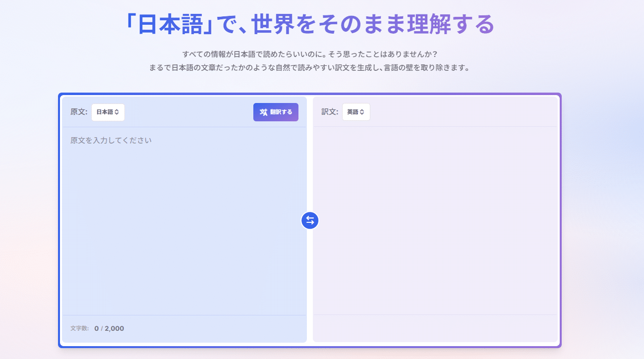Open the 日本語 source language dropdown
Image resolution: width=644 pixels, height=359 pixels.
click(x=108, y=112)
